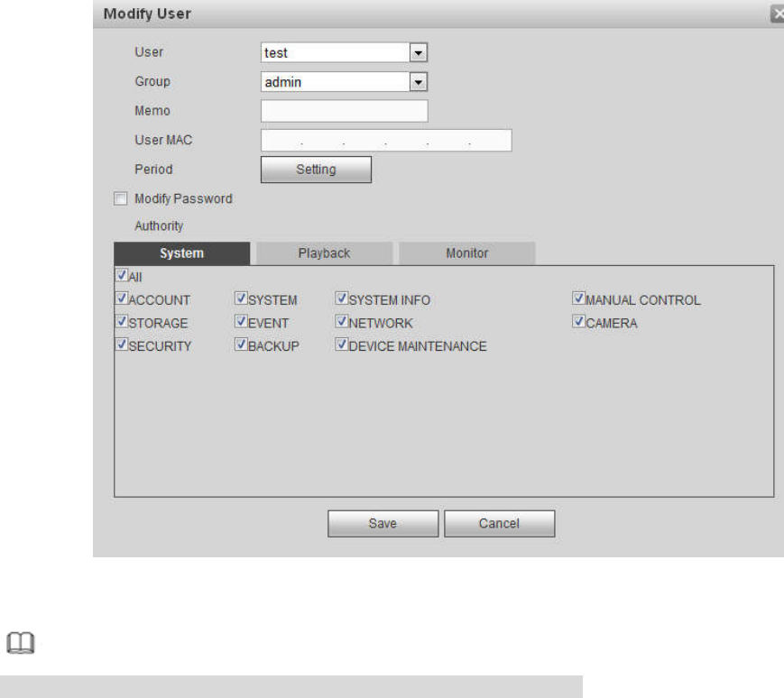Open the Period Setting button
Screen dimensions: 784x698
point(316,170)
